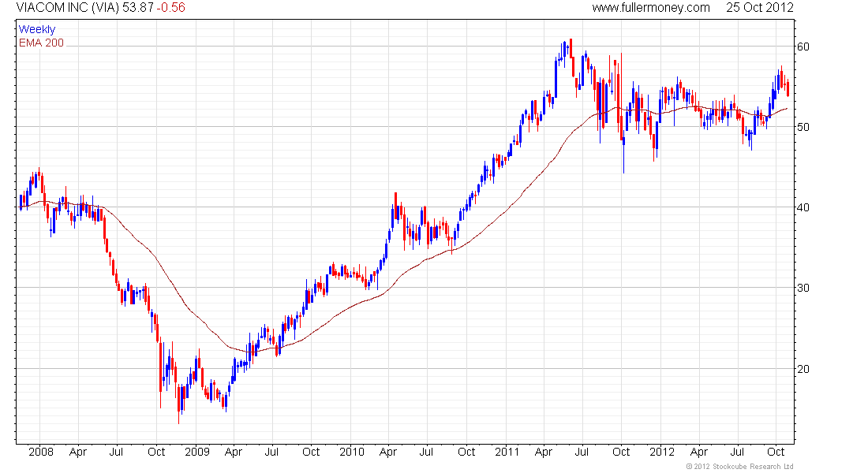
Task: Click the 2010 year label on time axis
Action: 352,452
